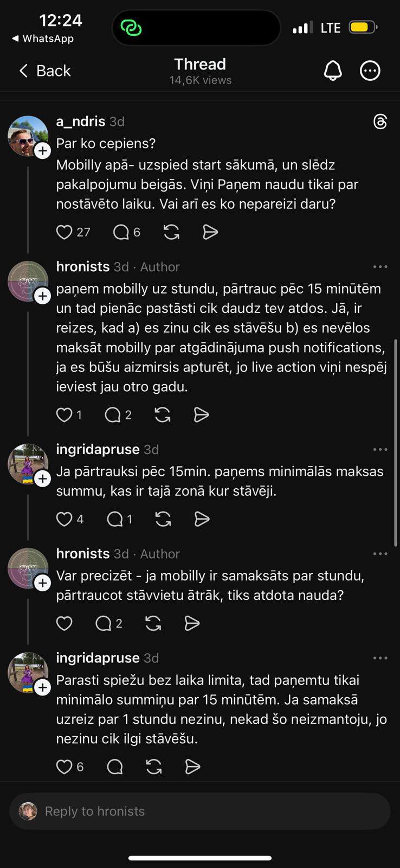Tap the notification bell icon

tap(333, 71)
